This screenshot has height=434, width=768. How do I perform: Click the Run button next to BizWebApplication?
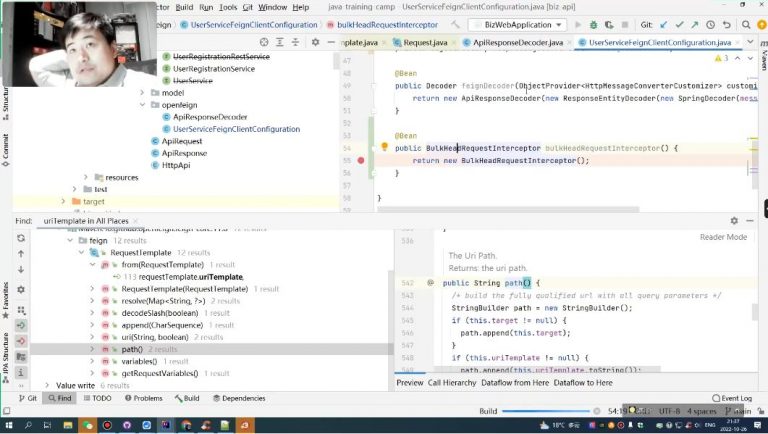579,25
